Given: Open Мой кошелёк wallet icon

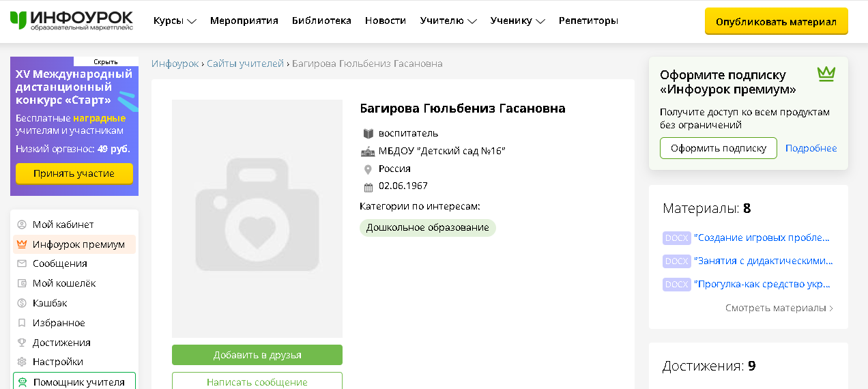Looking at the screenshot, I should point(22,283).
